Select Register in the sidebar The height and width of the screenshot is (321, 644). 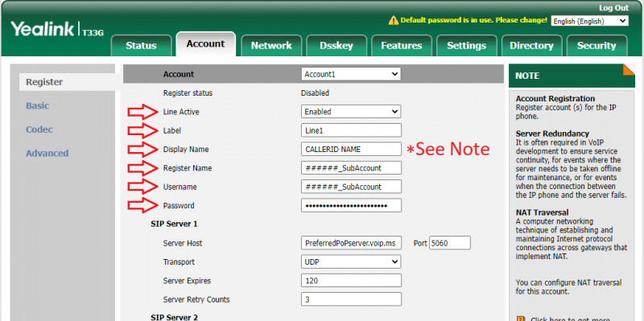(44, 82)
